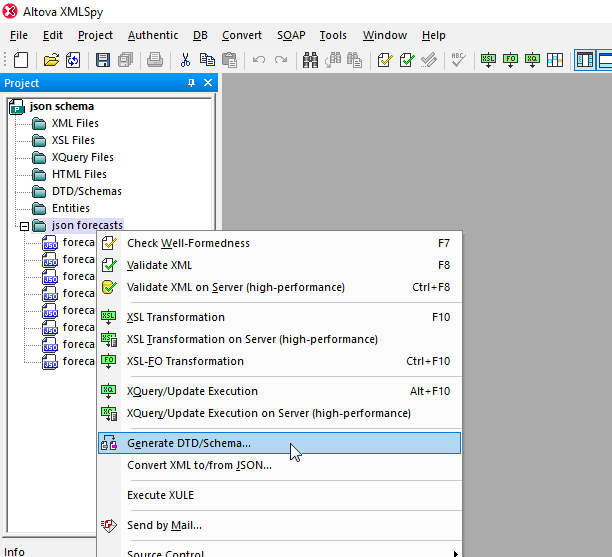
Task: Click the Find binoculars toolbar icon
Action: (310, 60)
